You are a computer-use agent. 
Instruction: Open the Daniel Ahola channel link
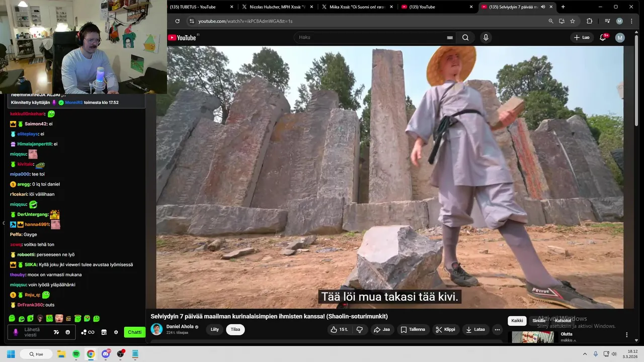[180, 327]
